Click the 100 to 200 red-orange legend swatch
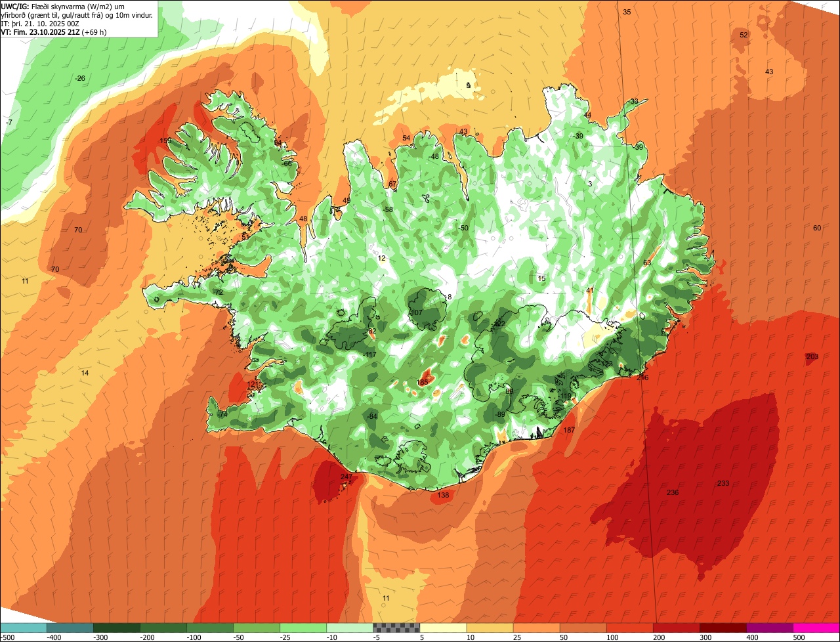Viewport: 840px width, 642px height. (629, 628)
